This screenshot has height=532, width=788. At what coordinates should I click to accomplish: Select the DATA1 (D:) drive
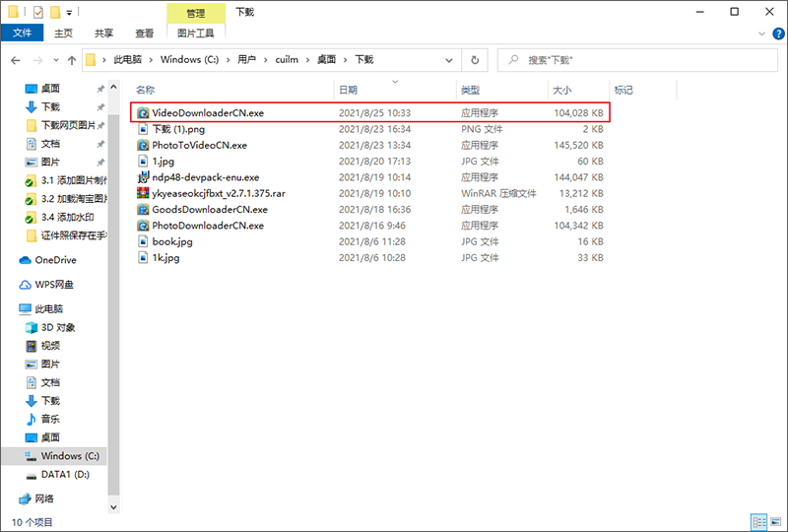click(x=57, y=474)
